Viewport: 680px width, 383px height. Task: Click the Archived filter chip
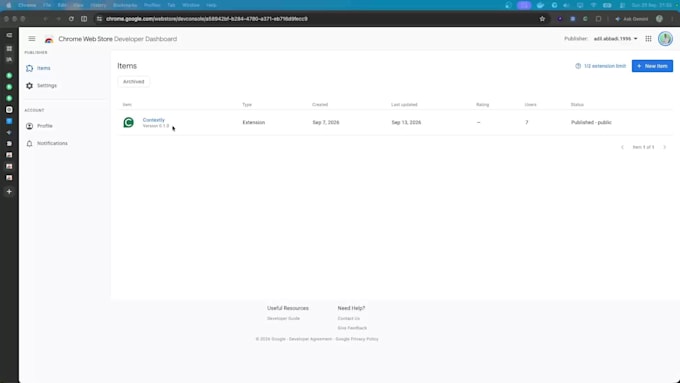coord(134,82)
